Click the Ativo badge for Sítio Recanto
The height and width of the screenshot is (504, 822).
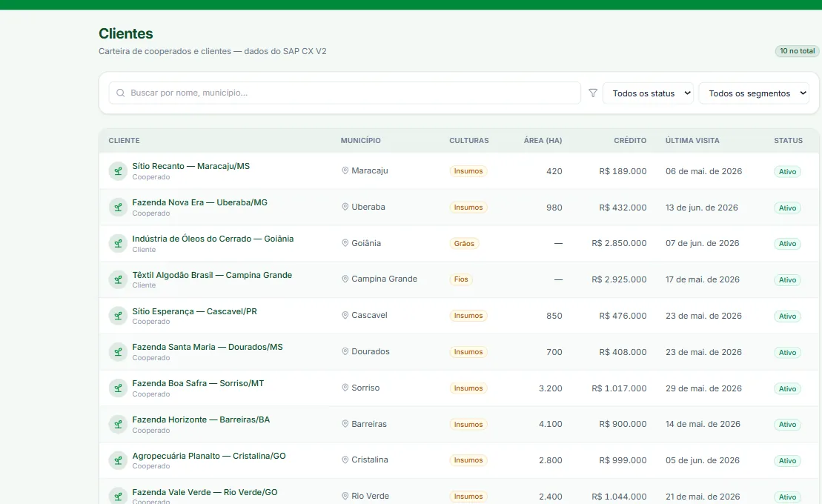tap(787, 171)
